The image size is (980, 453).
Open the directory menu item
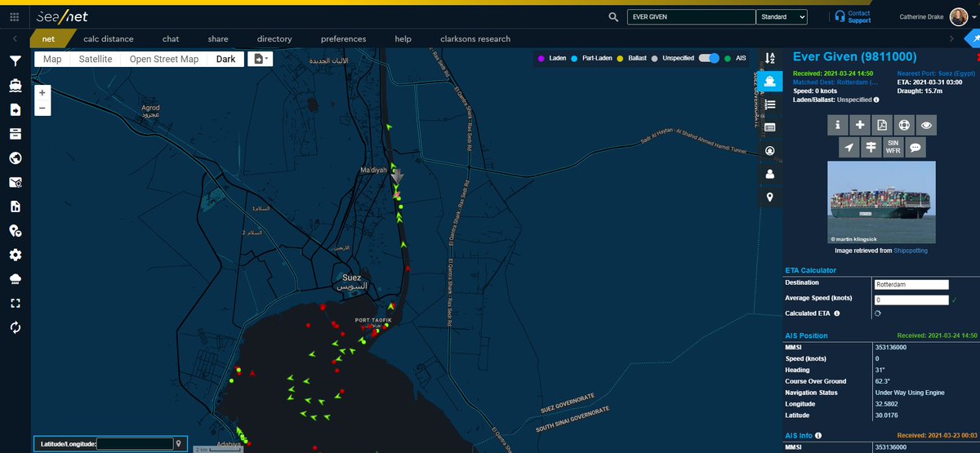(274, 38)
